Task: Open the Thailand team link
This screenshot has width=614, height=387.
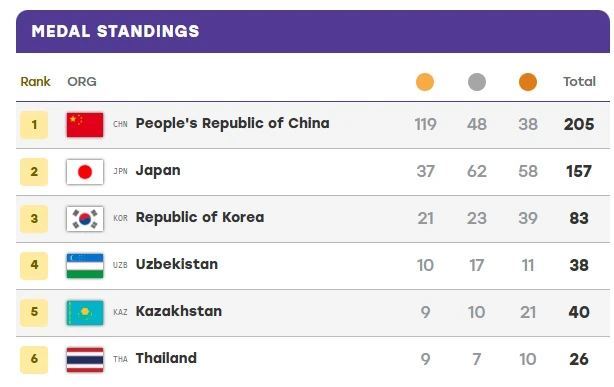Action: click(x=166, y=358)
